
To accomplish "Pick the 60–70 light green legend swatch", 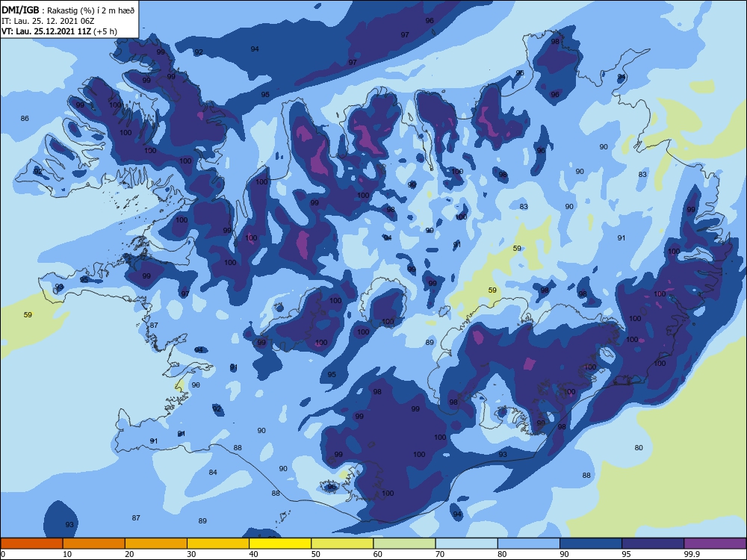I will point(404,544).
